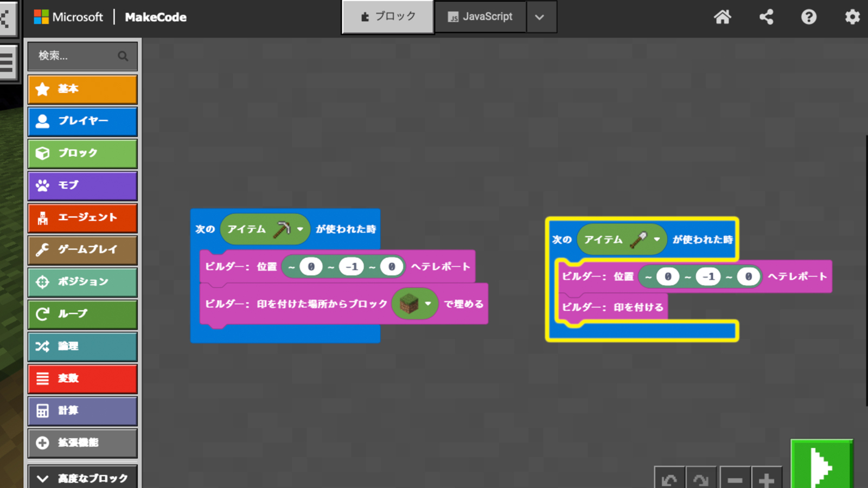Expand the 高度なブロック section

(x=82, y=478)
